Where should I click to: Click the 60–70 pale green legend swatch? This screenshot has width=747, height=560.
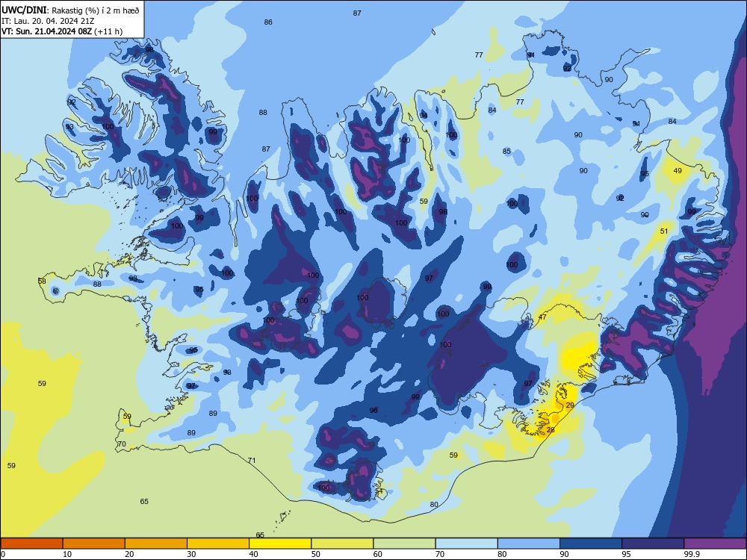click(404, 544)
